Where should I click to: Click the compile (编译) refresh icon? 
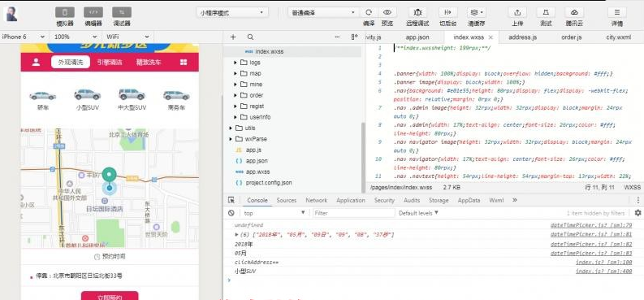coord(369,12)
